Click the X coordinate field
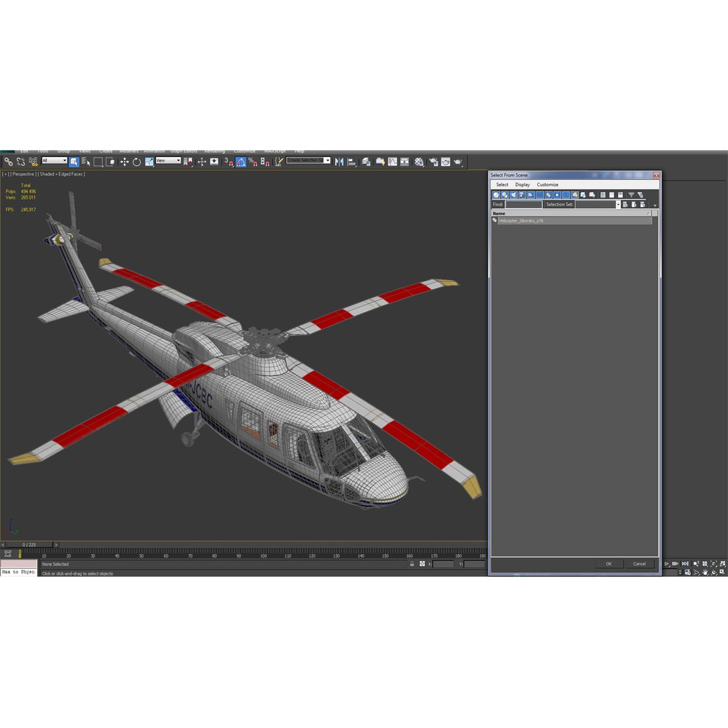 tap(444, 564)
